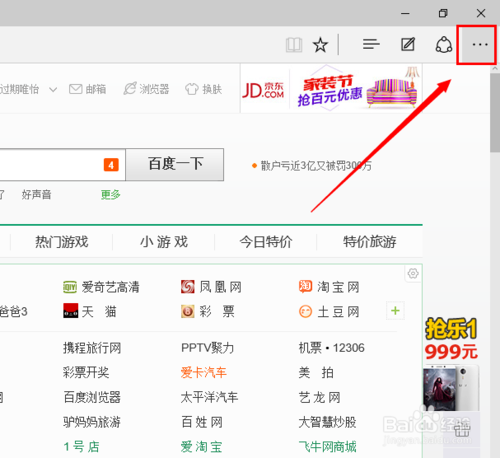Open 土豆网 site link

pyautogui.click(x=338, y=312)
